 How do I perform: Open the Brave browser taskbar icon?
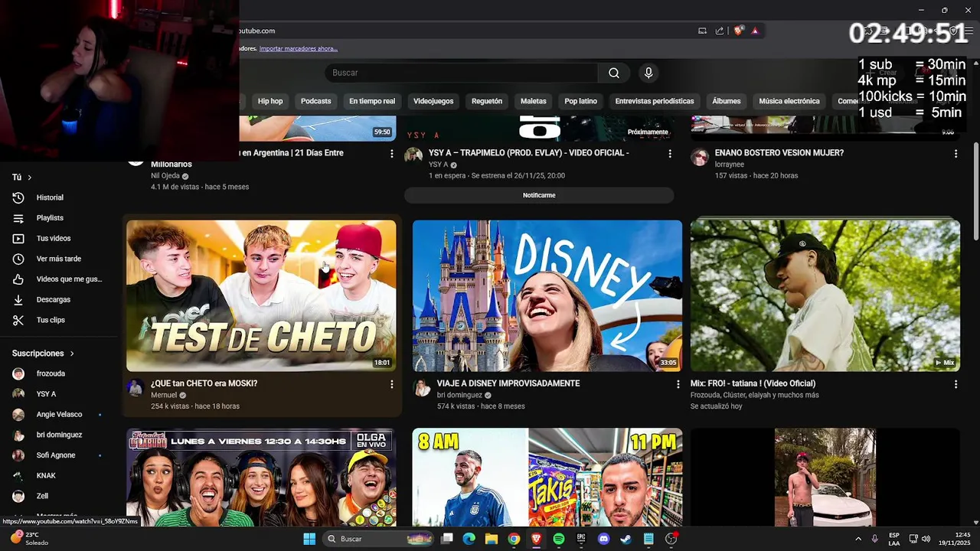536,539
